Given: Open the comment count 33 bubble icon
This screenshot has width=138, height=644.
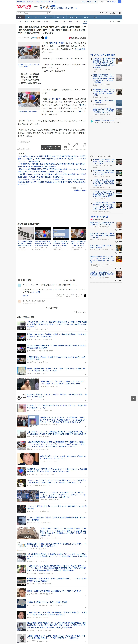Looking at the screenshot, I should (x=33, y=38).
